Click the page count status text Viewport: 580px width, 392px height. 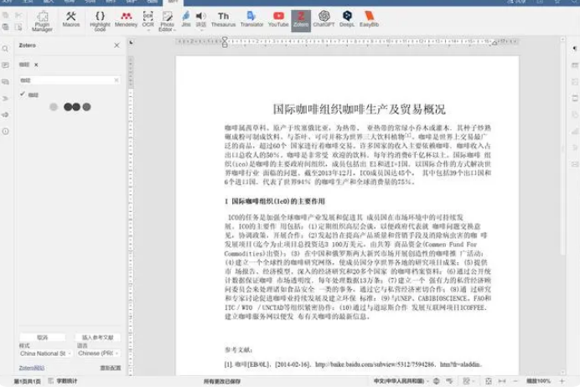click(x=27, y=381)
